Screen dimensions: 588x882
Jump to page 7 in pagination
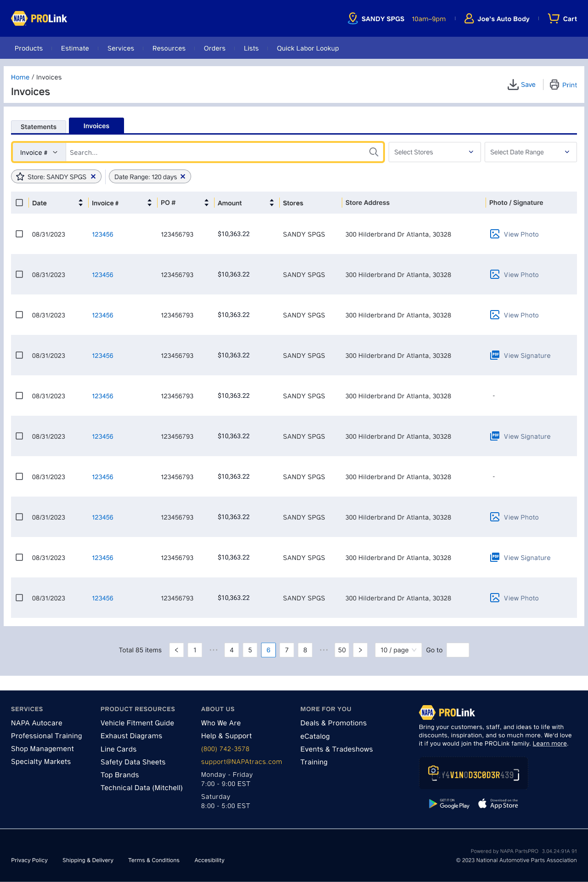click(x=287, y=650)
